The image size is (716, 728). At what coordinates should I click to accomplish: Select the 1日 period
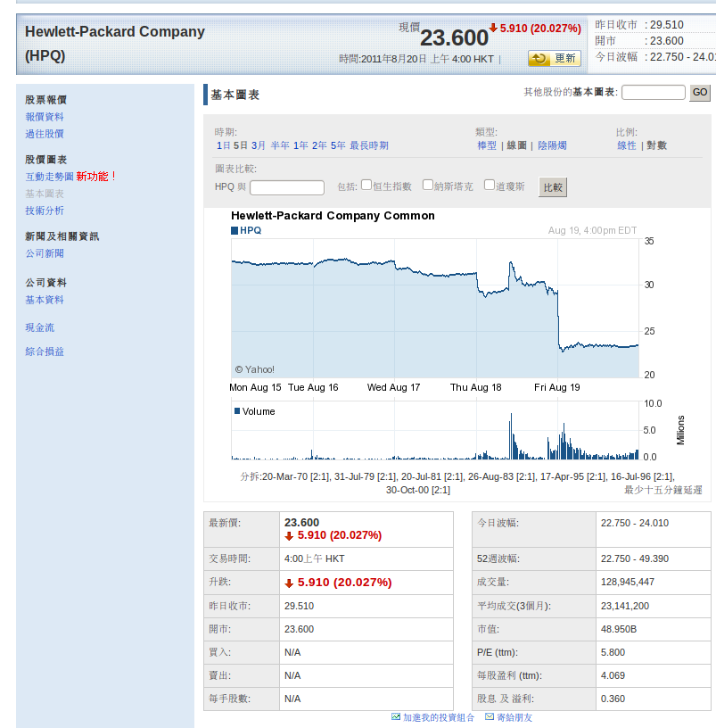tap(223, 145)
